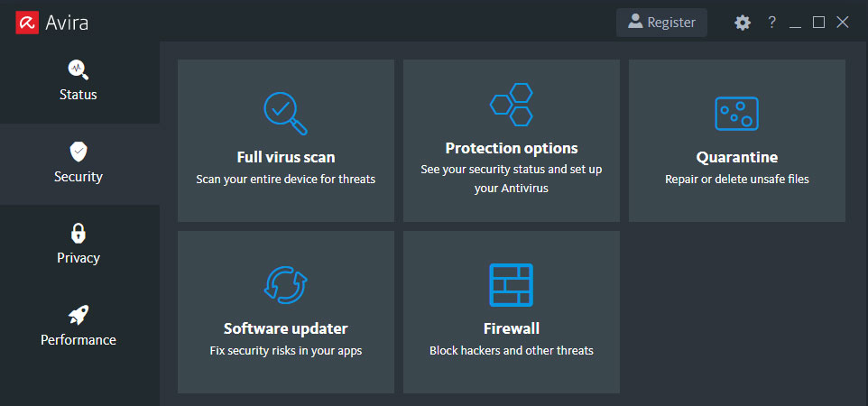Viewport: 868px width, 406px height.
Task: Select the Performance section label
Action: [78, 340]
